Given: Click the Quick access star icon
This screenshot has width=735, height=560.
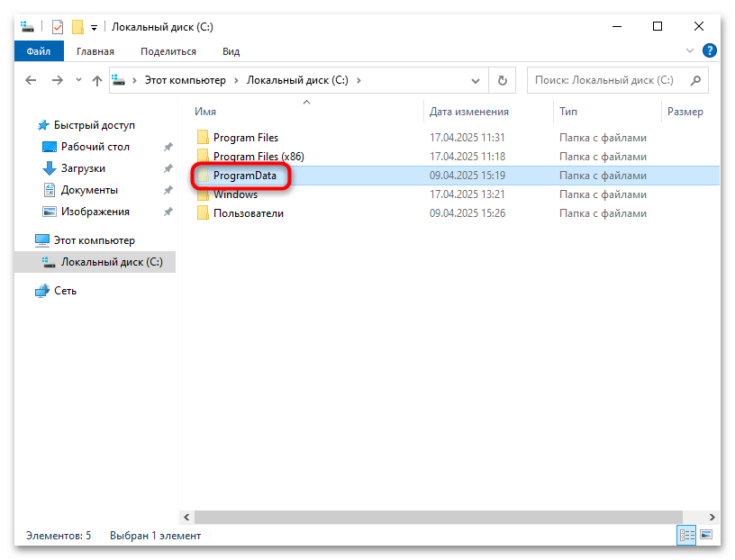Looking at the screenshot, I should click(x=43, y=124).
